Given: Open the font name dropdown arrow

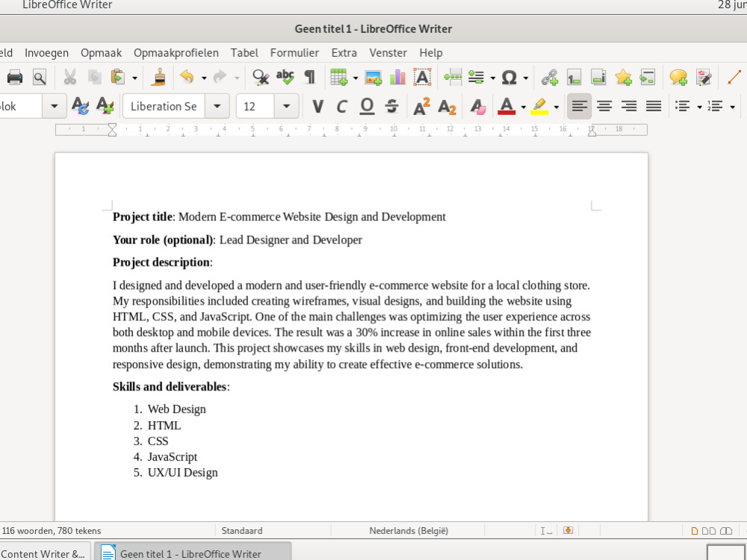Looking at the screenshot, I should pyautogui.click(x=217, y=106).
